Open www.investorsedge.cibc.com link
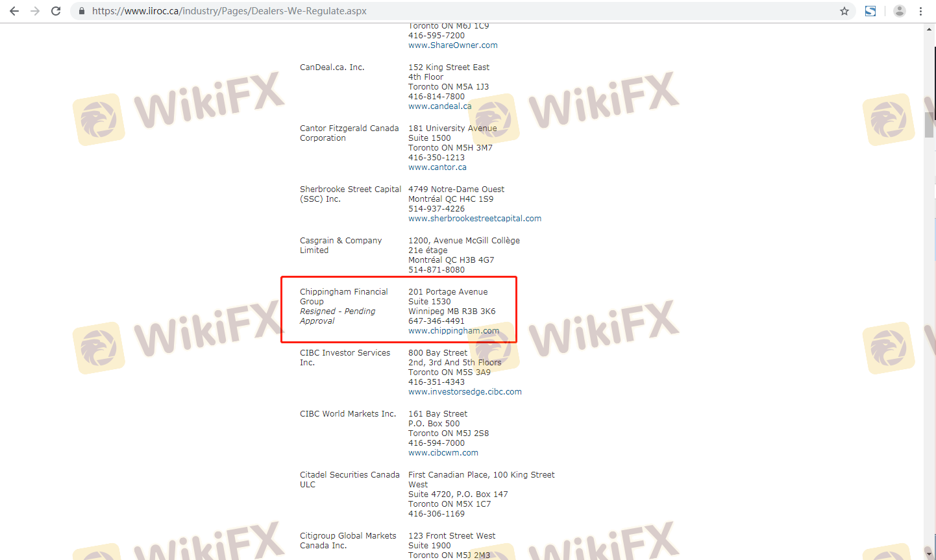 pos(465,392)
